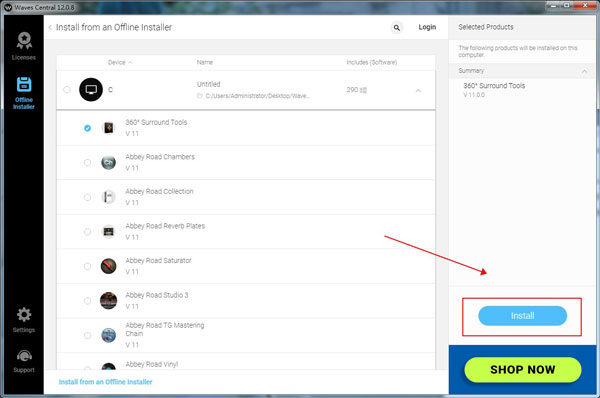This screenshot has height=398, width=600.
Task: Click the Install button
Action: (x=522, y=316)
